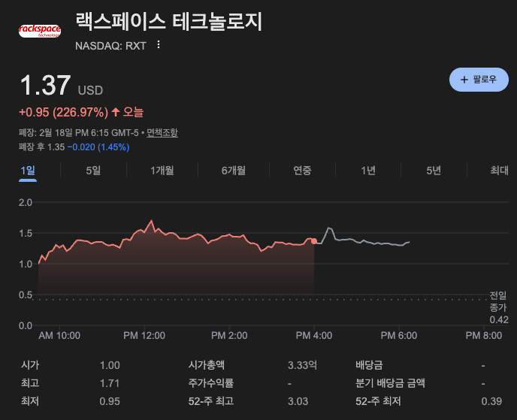Click the Rackspace Technology logo
The width and height of the screenshot is (517, 420).
click(x=40, y=31)
